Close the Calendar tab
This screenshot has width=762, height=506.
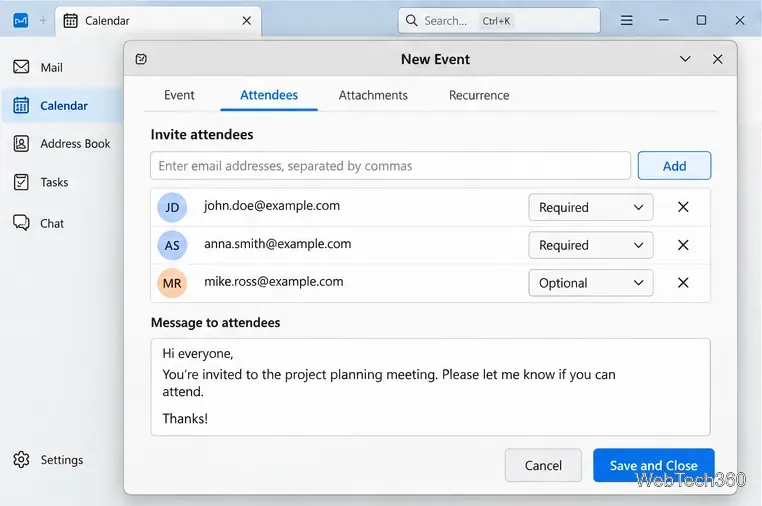246,20
